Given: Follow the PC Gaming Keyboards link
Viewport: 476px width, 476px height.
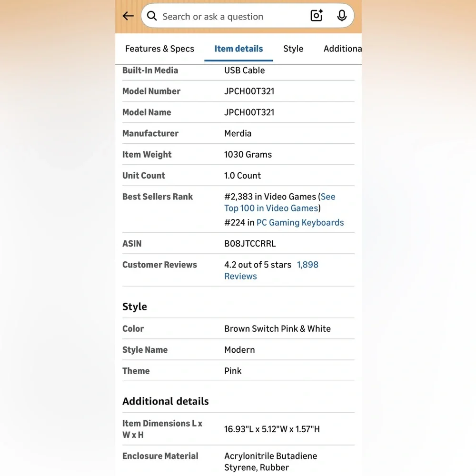Looking at the screenshot, I should 300,222.
